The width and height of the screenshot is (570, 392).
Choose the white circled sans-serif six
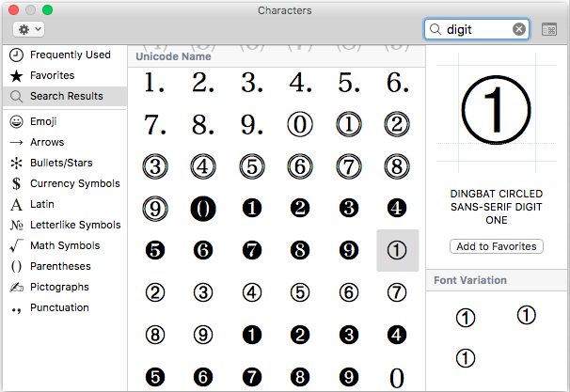349,292
